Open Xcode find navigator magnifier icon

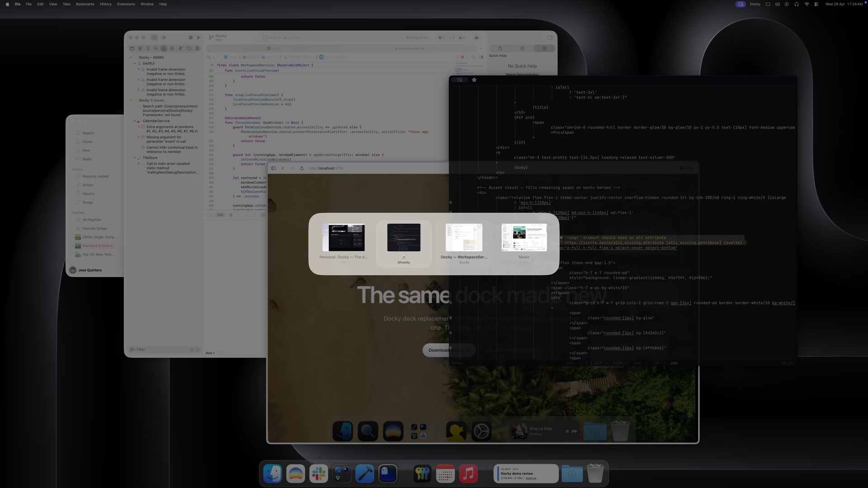click(156, 48)
